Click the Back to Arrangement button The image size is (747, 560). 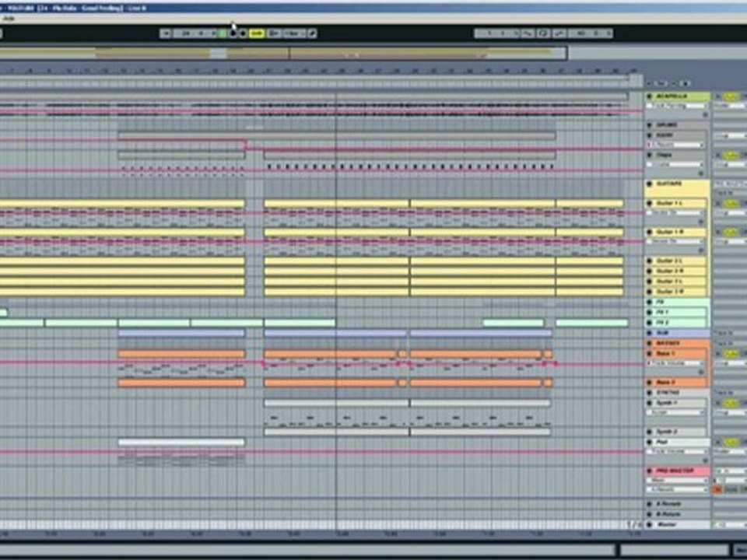274,33
